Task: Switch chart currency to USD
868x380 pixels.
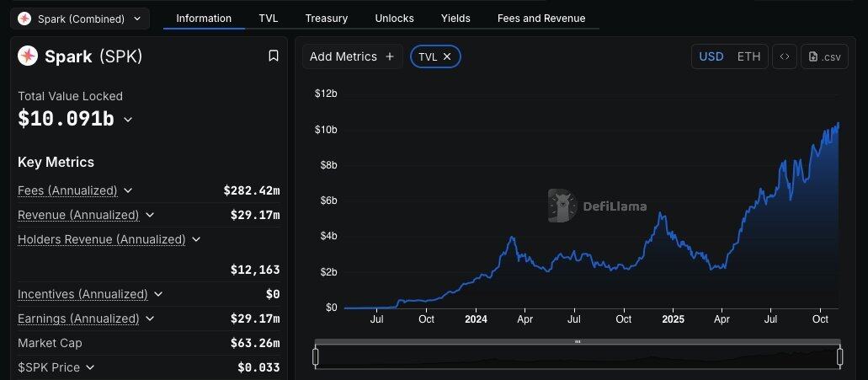Action: click(x=711, y=56)
